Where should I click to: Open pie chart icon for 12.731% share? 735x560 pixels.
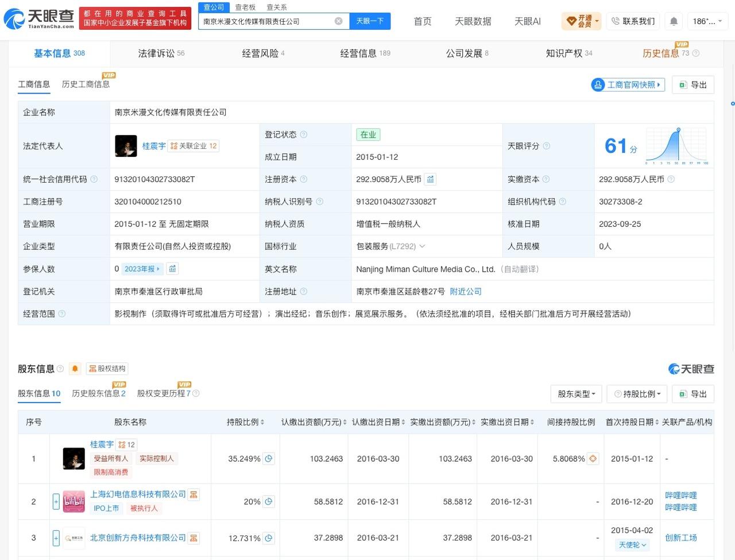click(x=269, y=538)
